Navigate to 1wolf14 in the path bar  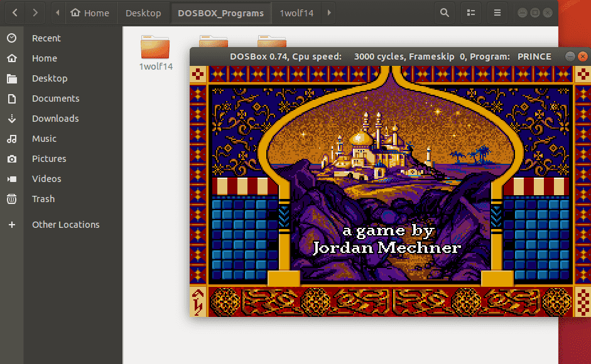pos(296,13)
